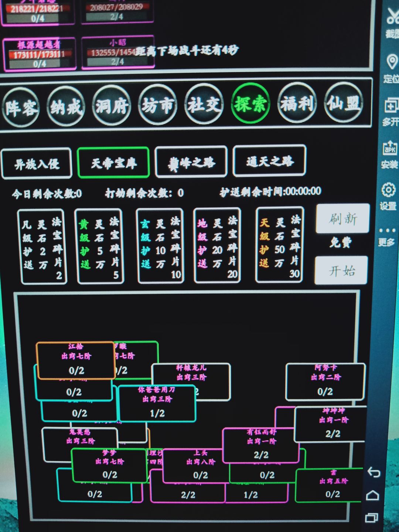Select the 黄级护送 card
The image size is (399, 532).
pos(99,246)
